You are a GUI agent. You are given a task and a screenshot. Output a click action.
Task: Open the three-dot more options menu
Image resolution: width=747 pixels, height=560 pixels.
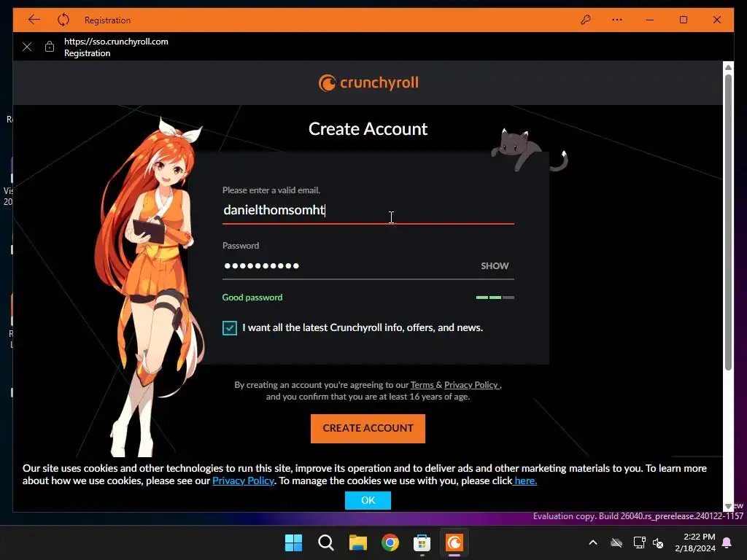[617, 20]
